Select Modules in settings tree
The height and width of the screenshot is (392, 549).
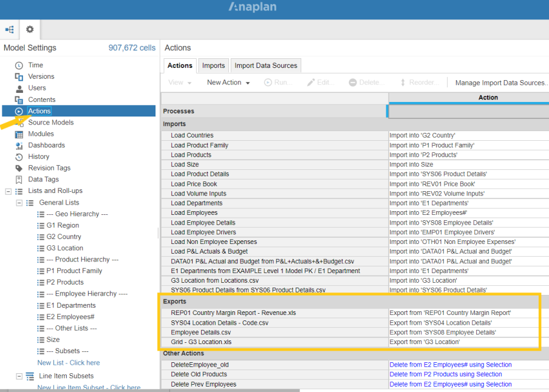coord(41,134)
